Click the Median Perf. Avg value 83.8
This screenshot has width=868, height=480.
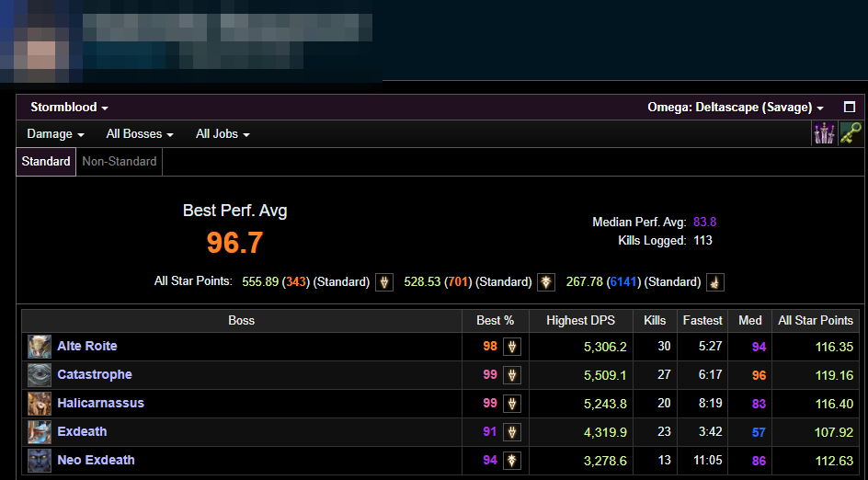pos(704,222)
